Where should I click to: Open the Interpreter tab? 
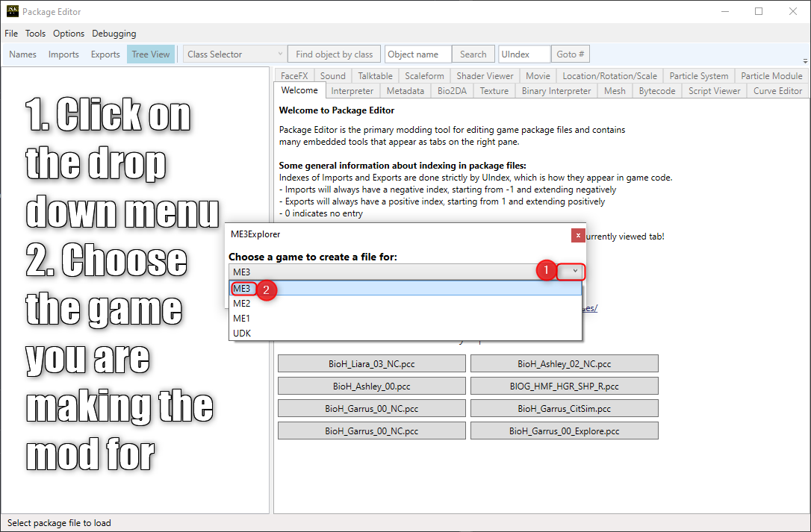(352, 91)
